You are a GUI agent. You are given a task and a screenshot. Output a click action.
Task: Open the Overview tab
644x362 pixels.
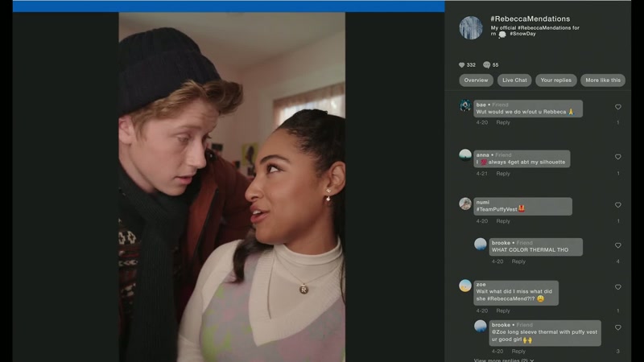[476, 80]
